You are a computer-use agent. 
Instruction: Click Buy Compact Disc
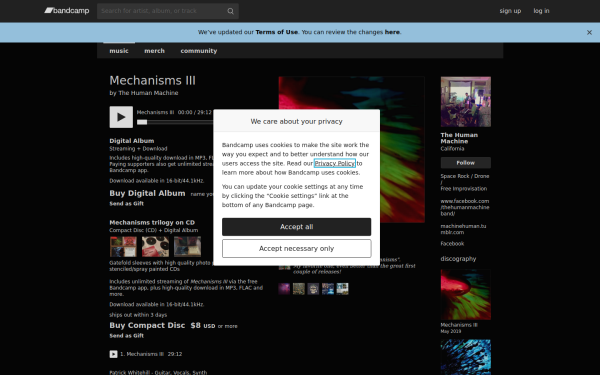(x=147, y=325)
